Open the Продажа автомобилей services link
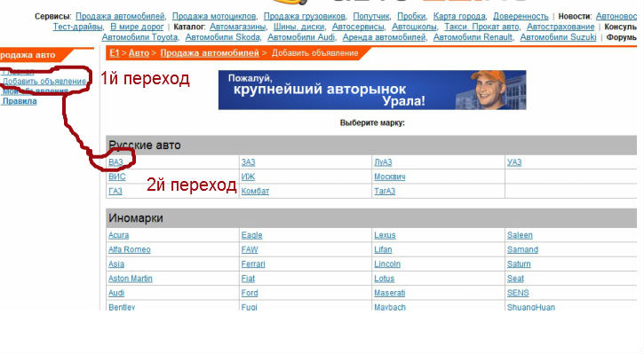644x354 pixels. click(x=120, y=16)
